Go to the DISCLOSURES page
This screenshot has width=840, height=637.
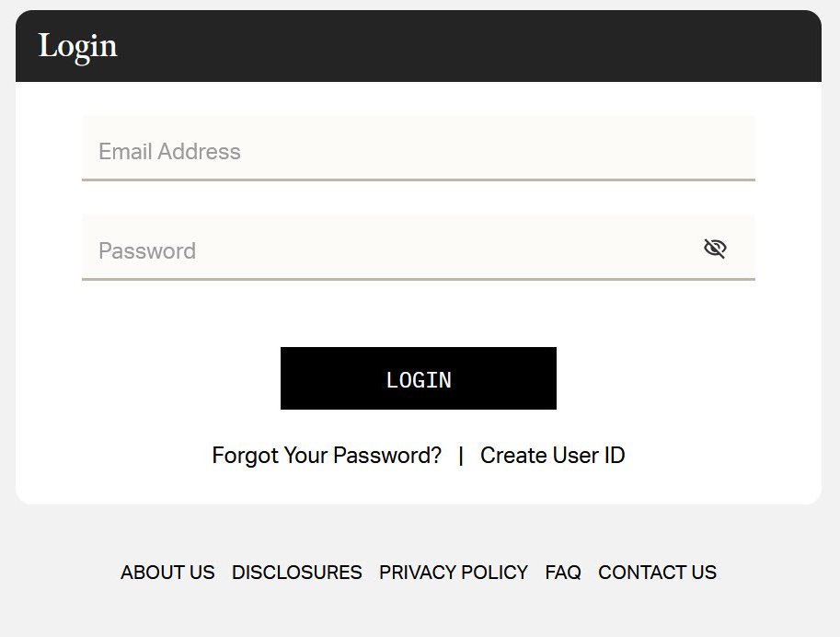(297, 573)
